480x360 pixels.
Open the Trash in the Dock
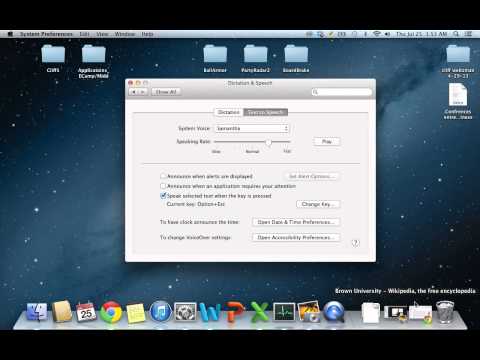point(445,312)
